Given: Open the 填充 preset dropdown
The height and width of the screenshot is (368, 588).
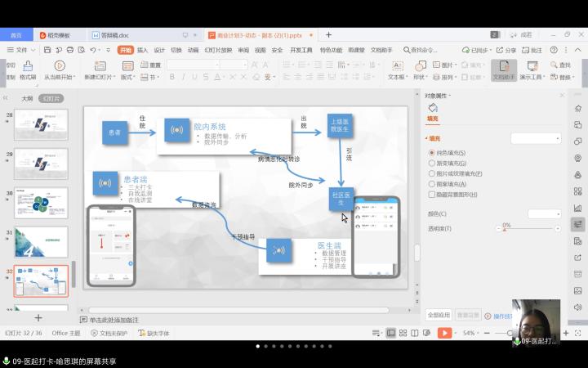Looking at the screenshot, I should 535,138.
